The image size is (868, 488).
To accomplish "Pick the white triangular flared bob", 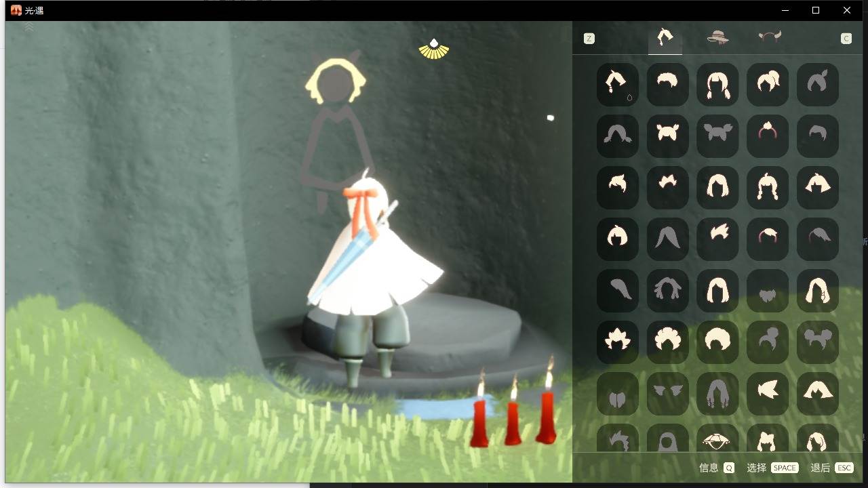I will pos(818,188).
